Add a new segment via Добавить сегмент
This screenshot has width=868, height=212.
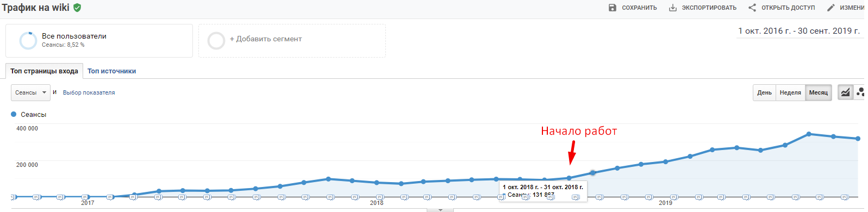[x=292, y=41]
